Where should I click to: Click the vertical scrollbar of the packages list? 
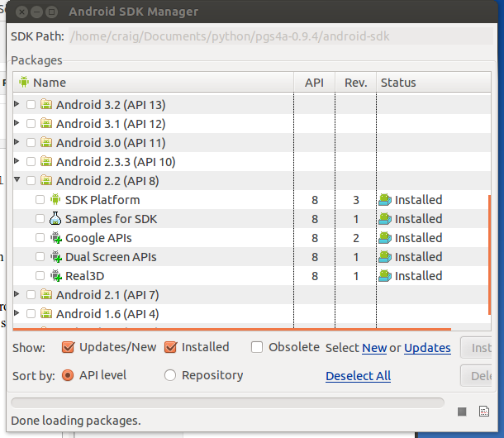coord(489,255)
